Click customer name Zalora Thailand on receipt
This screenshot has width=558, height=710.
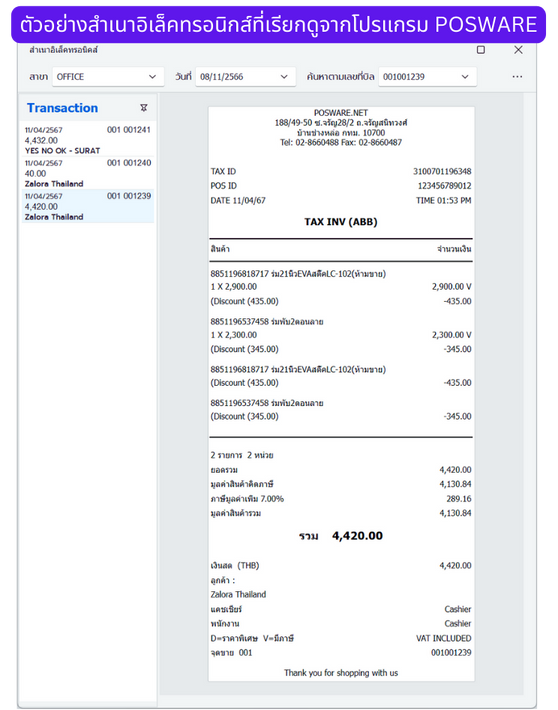tap(238, 594)
